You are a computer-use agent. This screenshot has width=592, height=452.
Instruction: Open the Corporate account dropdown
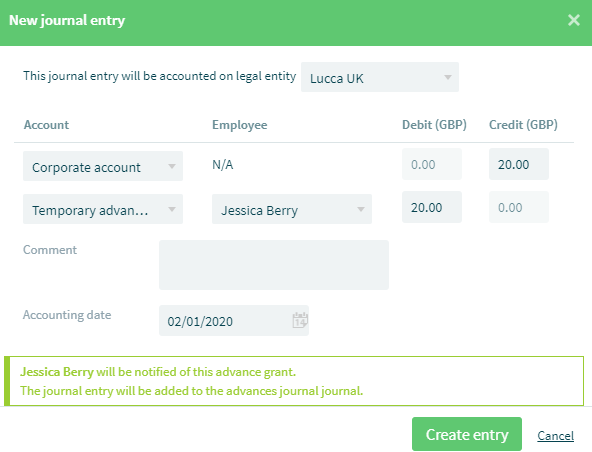pos(103,166)
